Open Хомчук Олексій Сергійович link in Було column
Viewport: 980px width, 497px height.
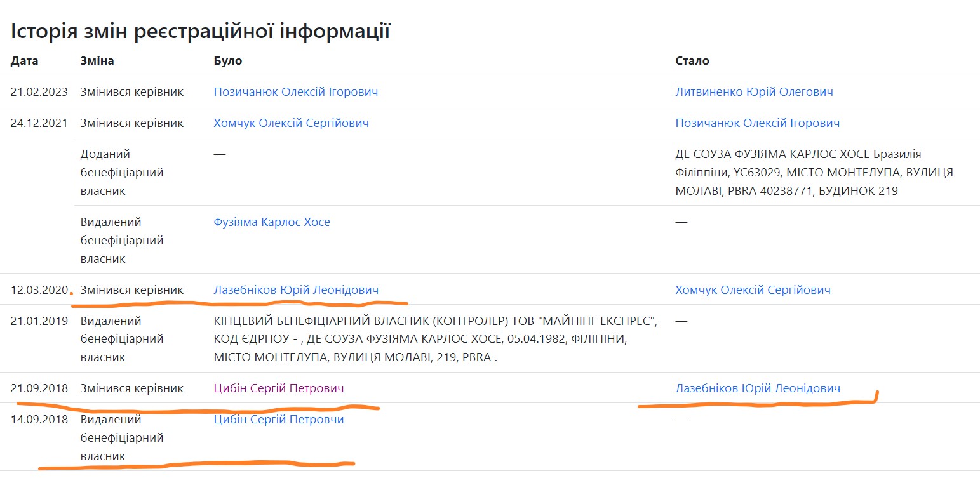291,123
